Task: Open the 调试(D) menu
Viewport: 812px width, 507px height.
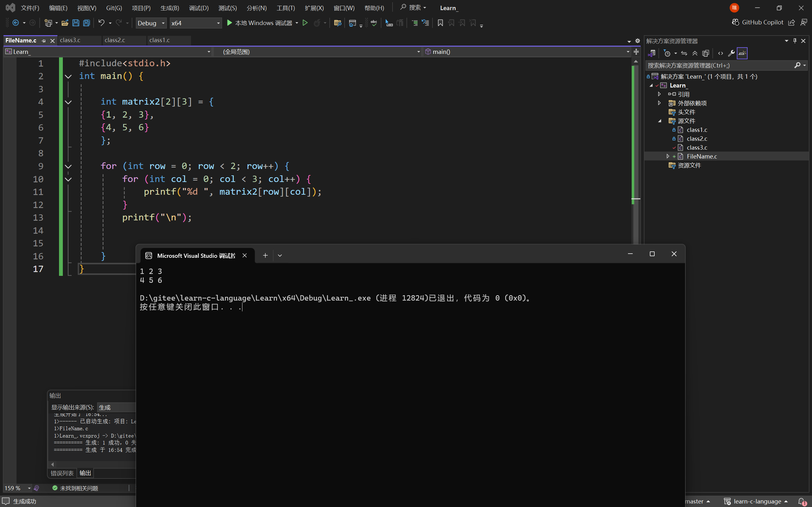Action: (199, 8)
